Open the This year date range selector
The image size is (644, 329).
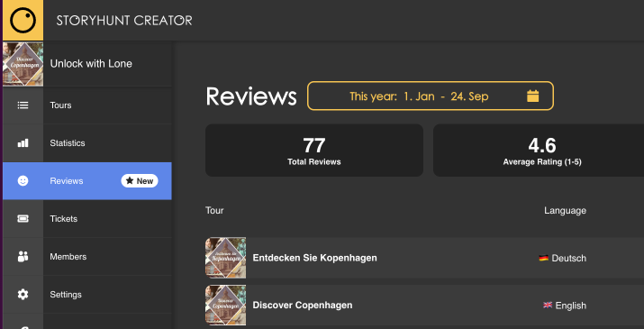pos(431,96)
